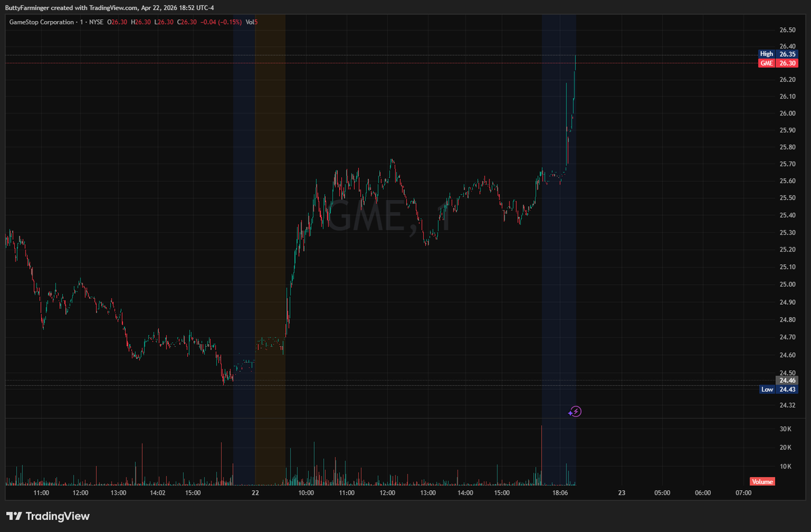The height and width of the screenshot is (532, 811).
Task: Click the 25.00 price axis value
Action: (787, 285)
